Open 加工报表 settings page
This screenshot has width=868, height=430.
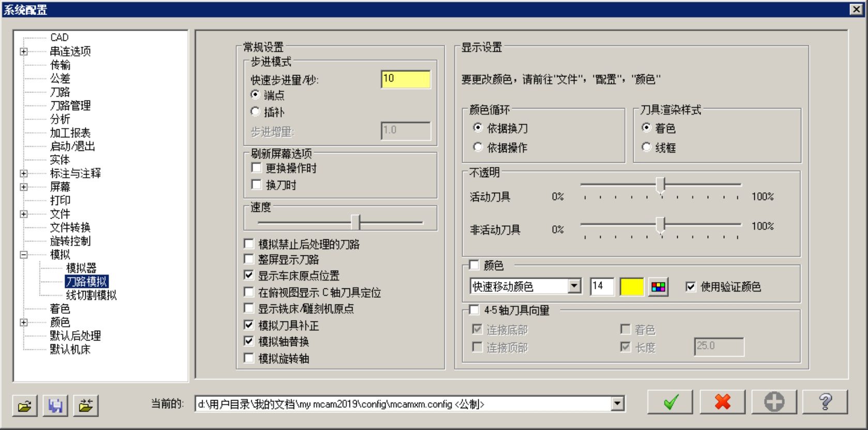pyautogui.click(x=70, y=133)
